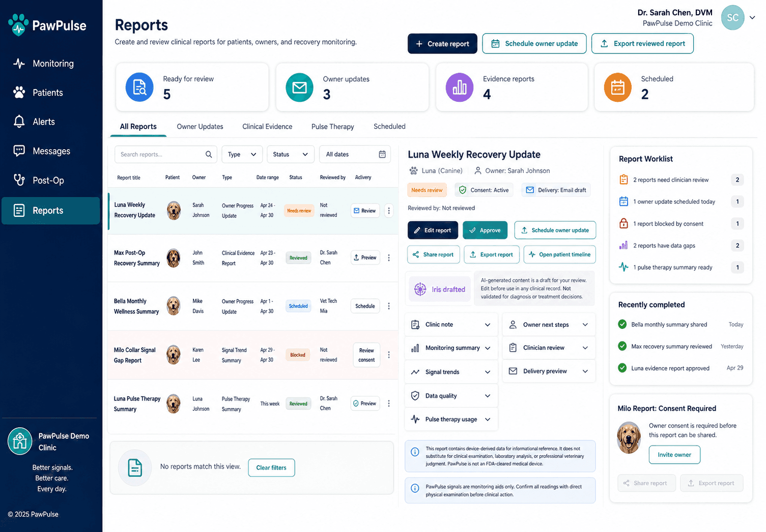The image size is (766, 532).
Task: Expand Clinician review section
Action: 549,348
